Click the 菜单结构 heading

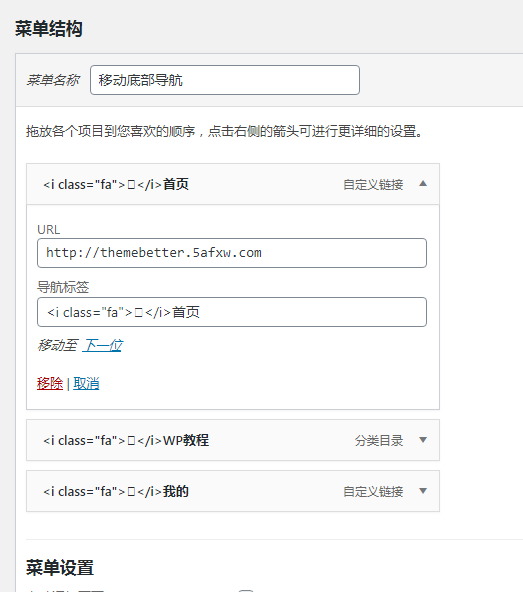click(x=49, y=29)
